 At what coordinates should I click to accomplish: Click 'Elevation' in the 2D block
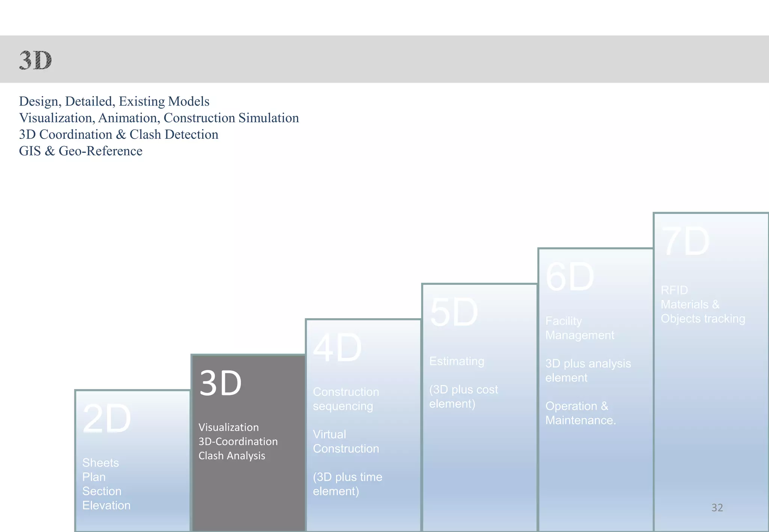pyautogui.click(x=106, y=505)
